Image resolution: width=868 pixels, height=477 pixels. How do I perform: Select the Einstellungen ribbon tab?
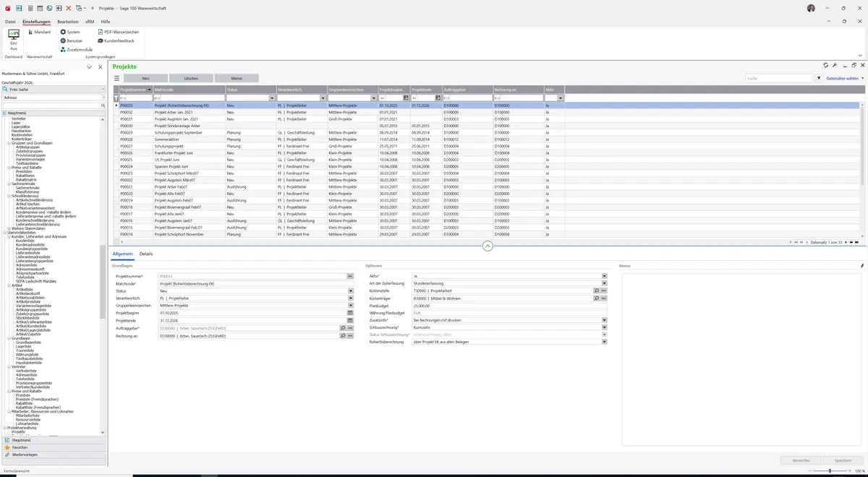36,22
